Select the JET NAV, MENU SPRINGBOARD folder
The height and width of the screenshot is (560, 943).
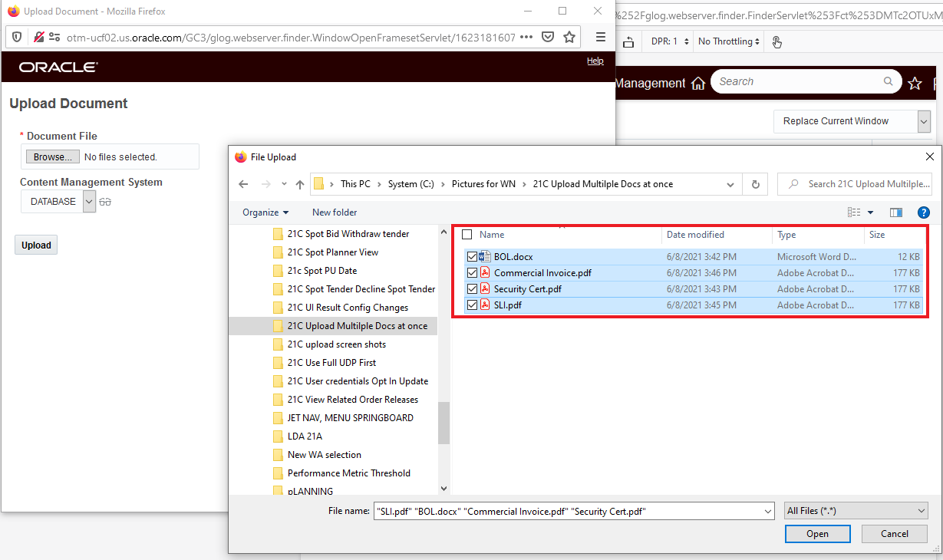[351, 418]
